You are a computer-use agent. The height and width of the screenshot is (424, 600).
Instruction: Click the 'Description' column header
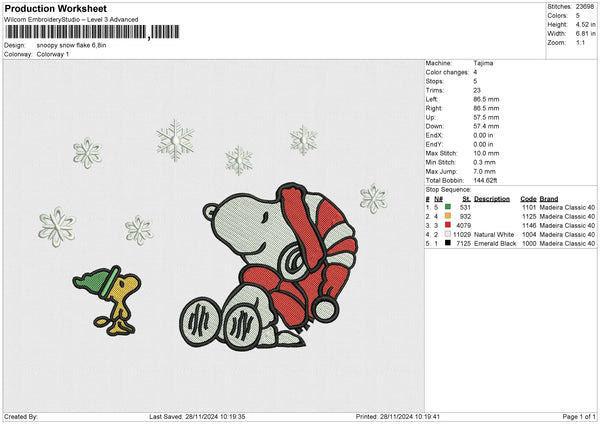pyautogui.click(x=492, y=199)
